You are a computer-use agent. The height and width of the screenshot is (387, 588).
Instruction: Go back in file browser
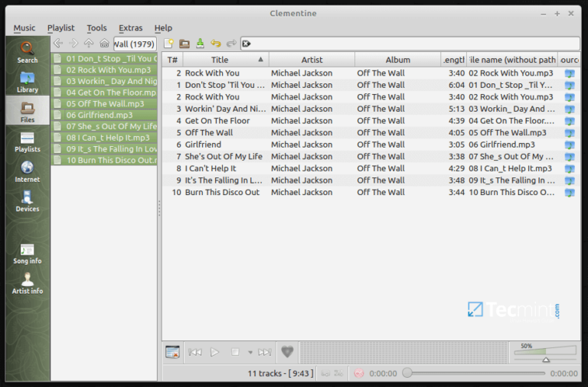tap(58, 44)
